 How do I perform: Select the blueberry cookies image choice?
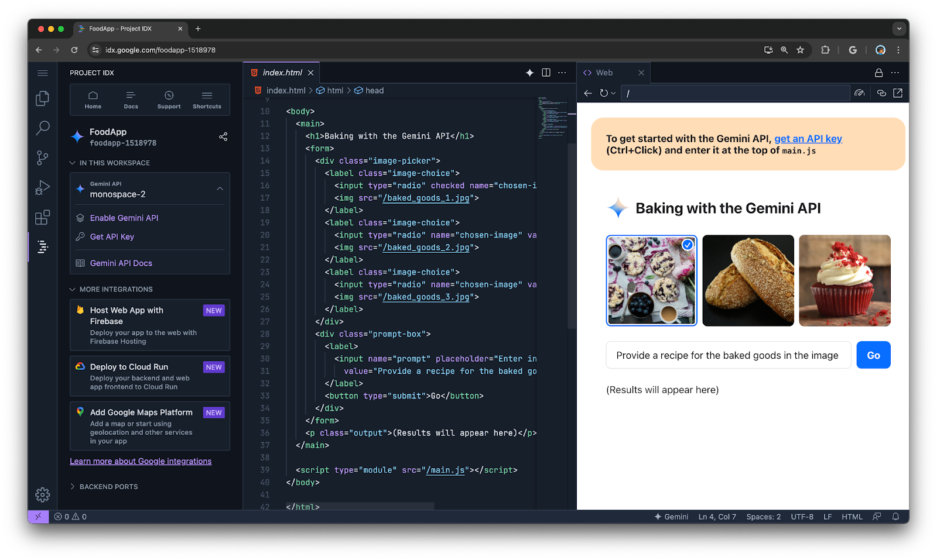(651, 280)
